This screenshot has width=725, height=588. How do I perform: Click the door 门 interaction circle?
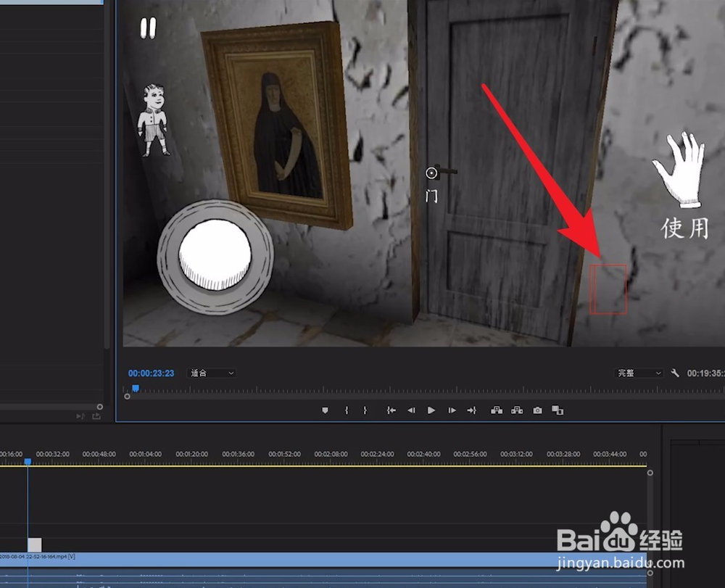click(431, 173)
